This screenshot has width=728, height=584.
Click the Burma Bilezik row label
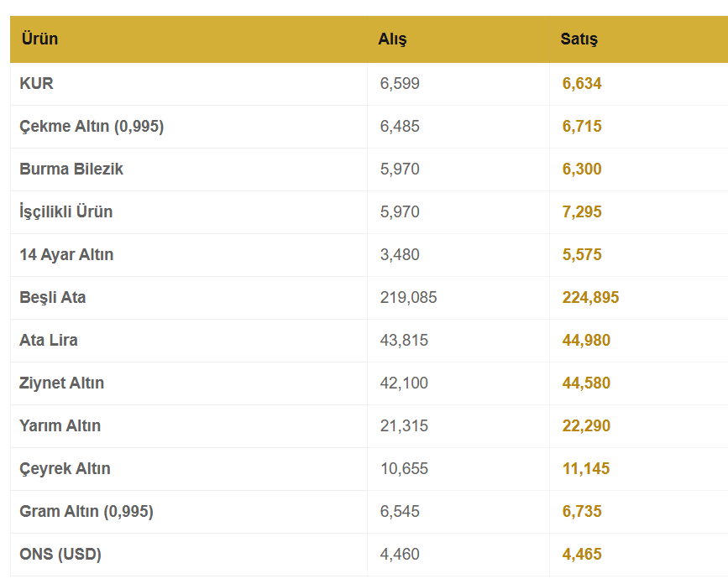[x=71, y=169]
